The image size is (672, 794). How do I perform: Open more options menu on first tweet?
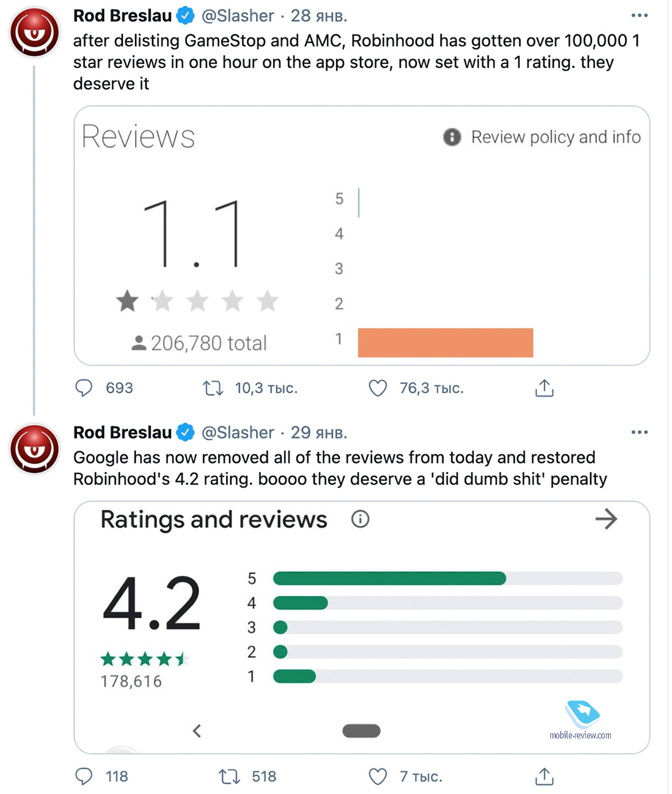click(639, 15)
